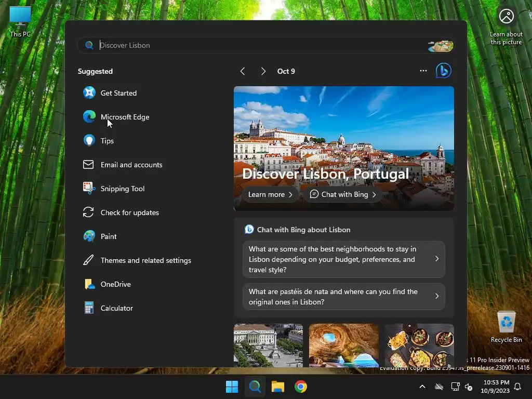Open the food dishes thumbnail
Image resolution: width=532 pixels, height=399 pixels.
click(419, 345)
